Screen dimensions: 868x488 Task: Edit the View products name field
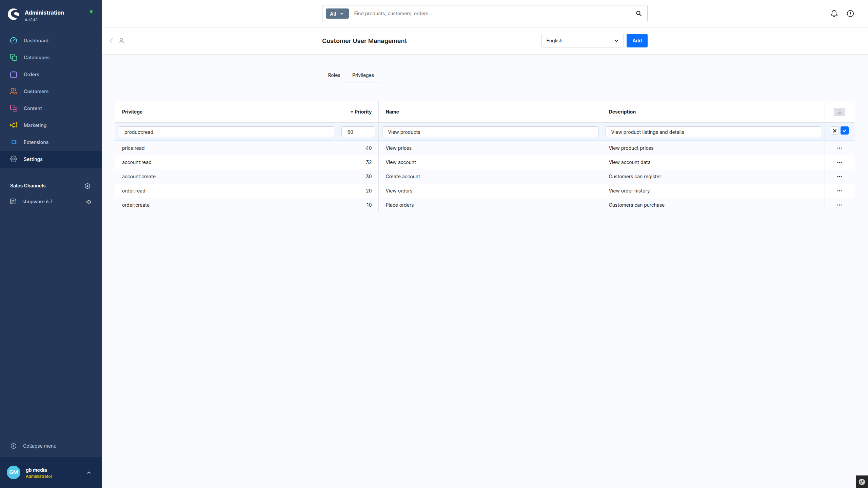490,132
